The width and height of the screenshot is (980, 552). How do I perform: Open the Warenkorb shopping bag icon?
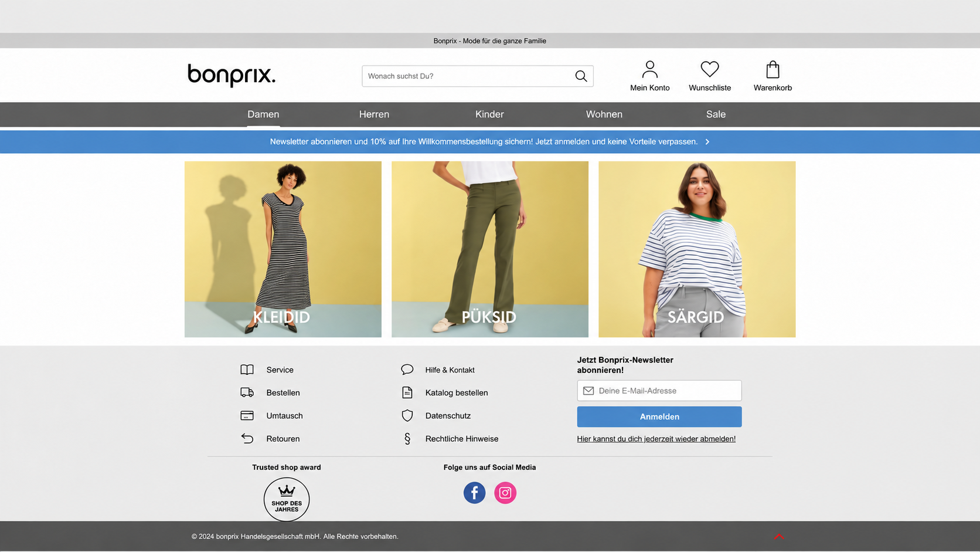pyautogui.click(x=773, y=69)
